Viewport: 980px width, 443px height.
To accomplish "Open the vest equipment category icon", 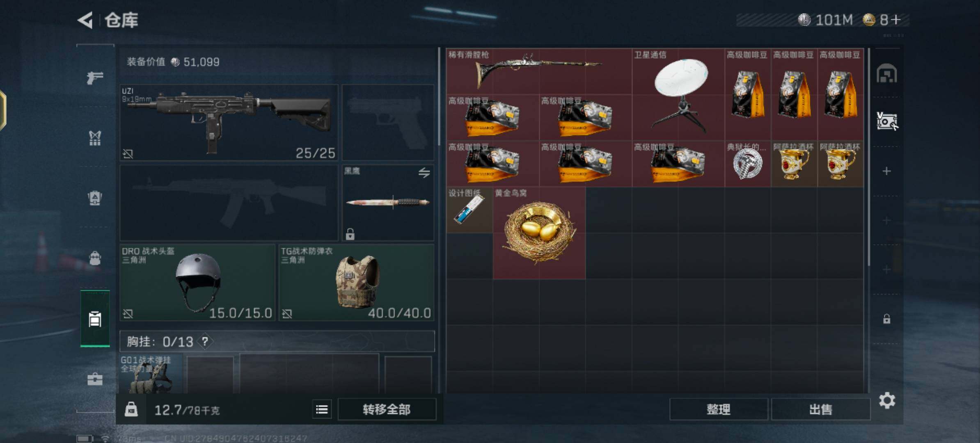I will [95, 138].
